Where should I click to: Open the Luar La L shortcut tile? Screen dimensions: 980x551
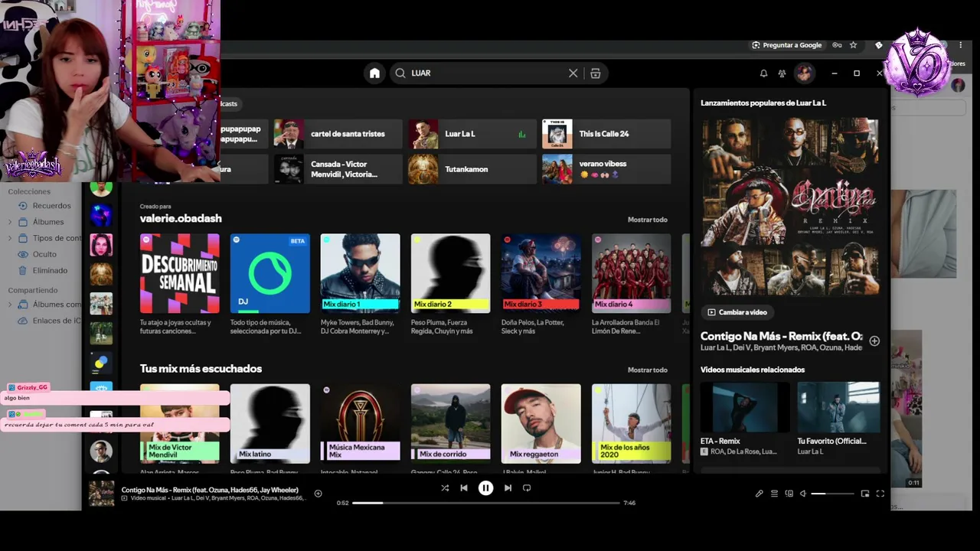[472, 134]
